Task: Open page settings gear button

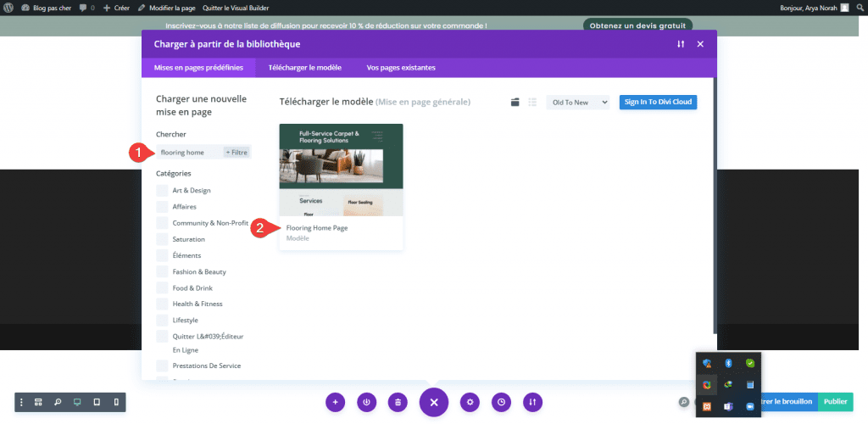Action: (x=470, y=403)
